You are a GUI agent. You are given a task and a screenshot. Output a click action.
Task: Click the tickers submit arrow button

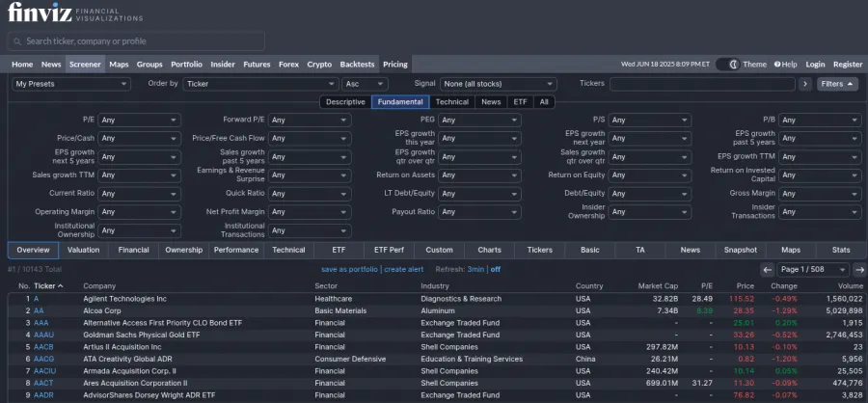pos(805,84)
